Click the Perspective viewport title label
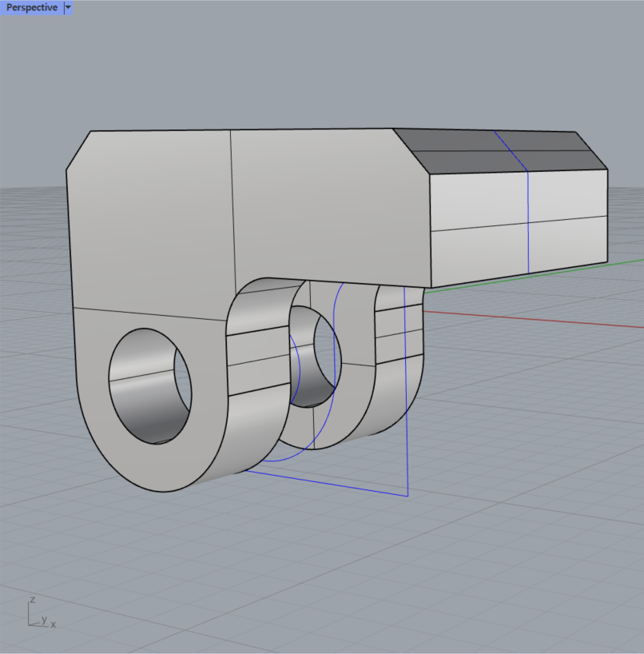 [x=32, y=7]
